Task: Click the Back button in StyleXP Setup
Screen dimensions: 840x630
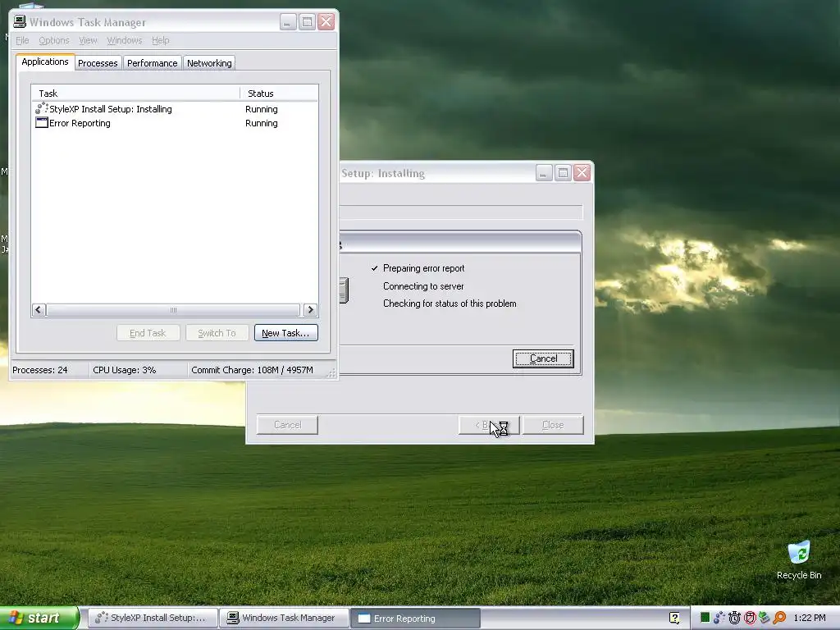Action: (489, 425)
